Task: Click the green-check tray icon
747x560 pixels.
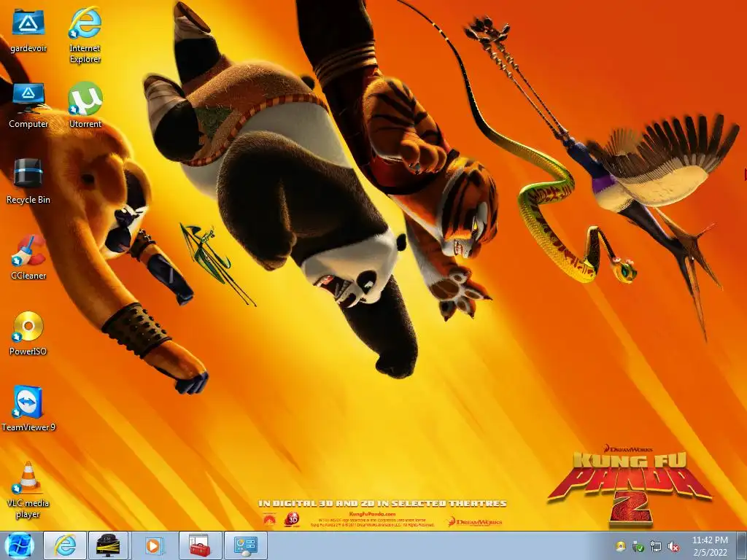Action: pyautogui.click(x=638, y=547)
